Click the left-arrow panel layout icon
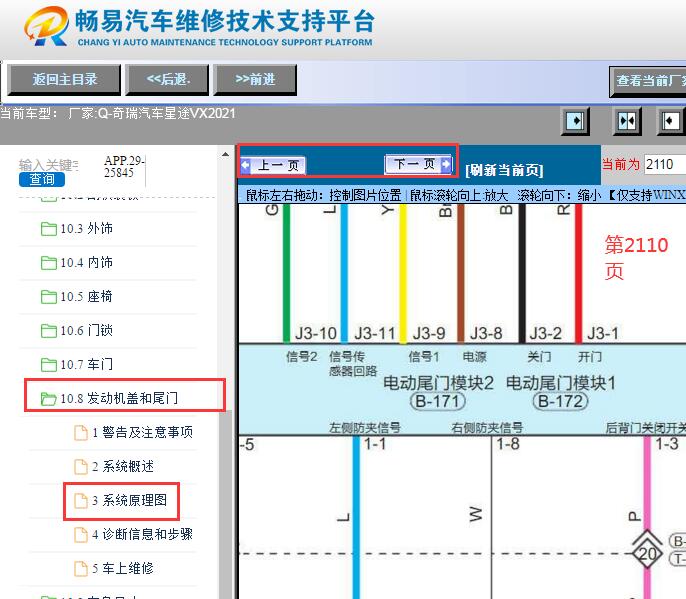The height and width of the screenshot is (599, 686). pyautogui.click(x=672, y=120)
